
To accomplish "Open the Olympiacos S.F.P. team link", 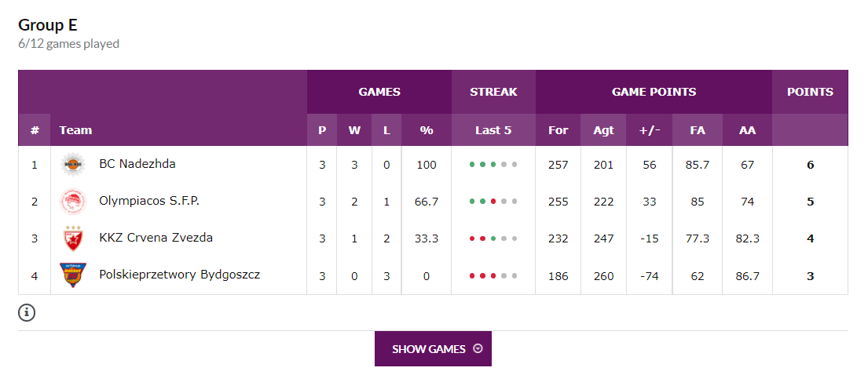I will point(148,201).
